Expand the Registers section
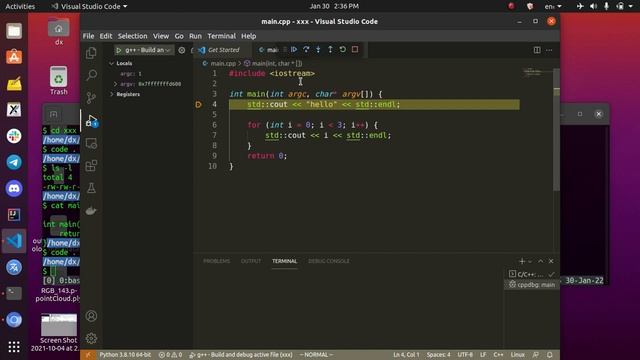The height and width of the screenshot is (360, 640). [x=125, y=94]
